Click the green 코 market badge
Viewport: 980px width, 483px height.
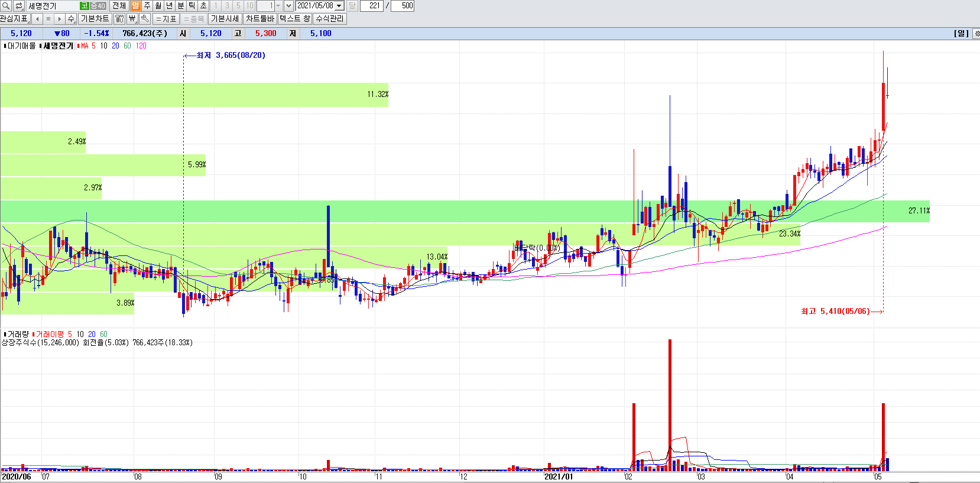85,6
